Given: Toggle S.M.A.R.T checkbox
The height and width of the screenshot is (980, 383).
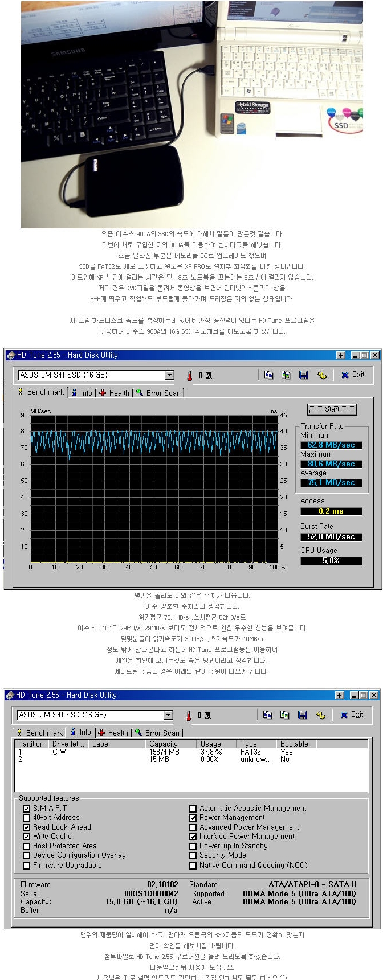Looking at the screenshot, I should point(27,809).
